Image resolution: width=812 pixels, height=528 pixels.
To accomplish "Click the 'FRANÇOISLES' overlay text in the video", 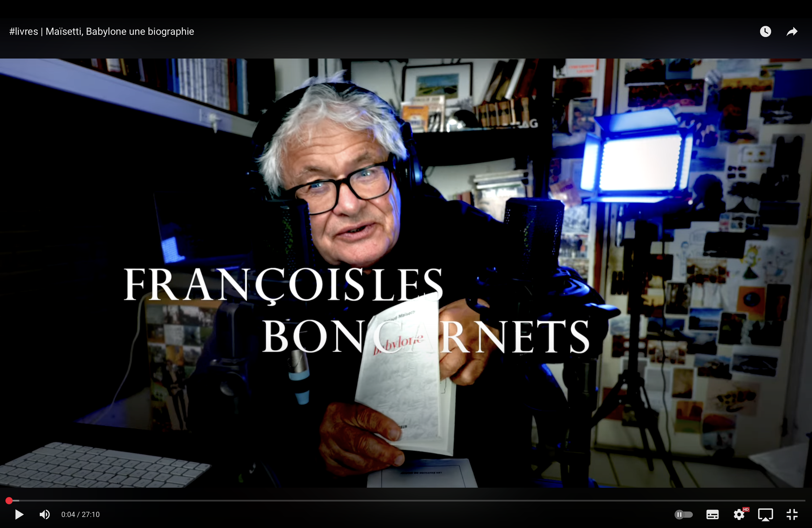I will pos(283,285).
